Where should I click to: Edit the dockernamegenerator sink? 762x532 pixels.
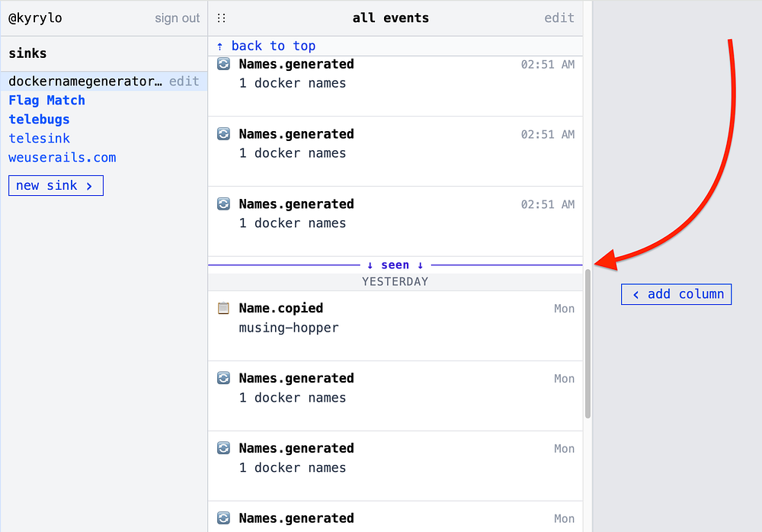[x=184, y=82]
